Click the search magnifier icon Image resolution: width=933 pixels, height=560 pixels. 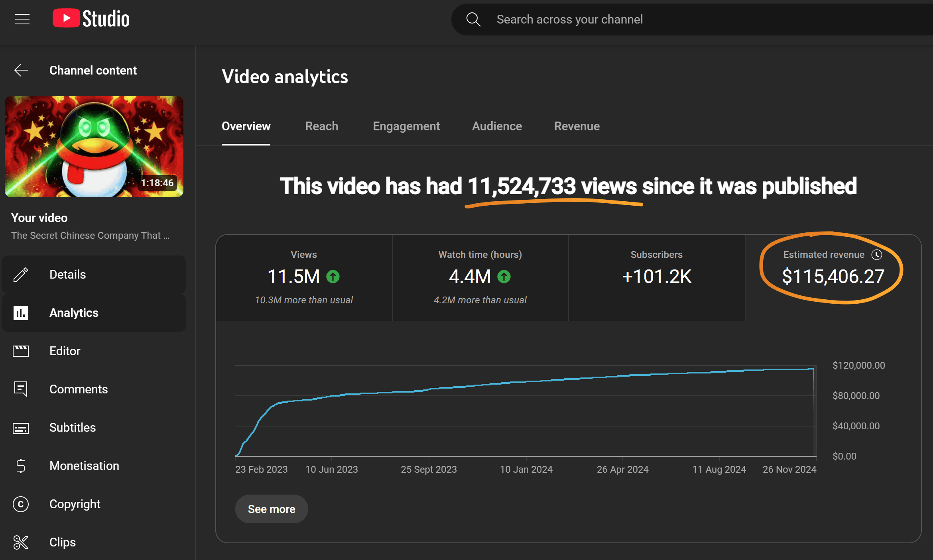[x=473, y=19]
